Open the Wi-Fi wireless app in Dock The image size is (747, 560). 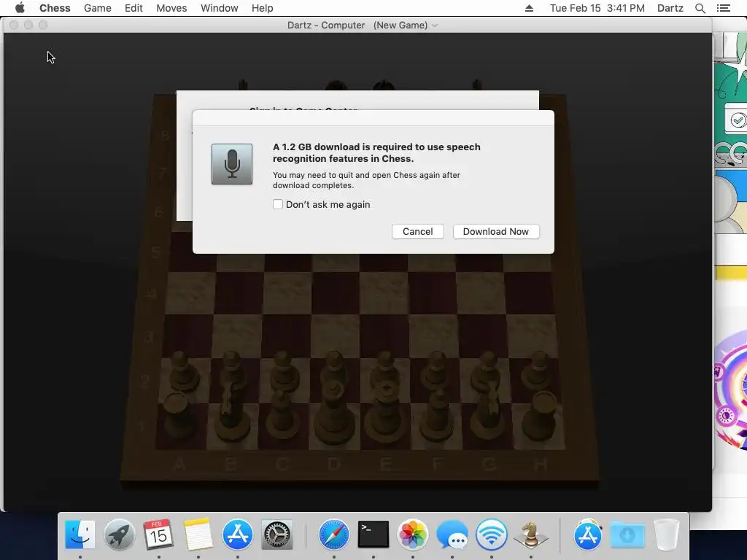[x=491, y=534]
